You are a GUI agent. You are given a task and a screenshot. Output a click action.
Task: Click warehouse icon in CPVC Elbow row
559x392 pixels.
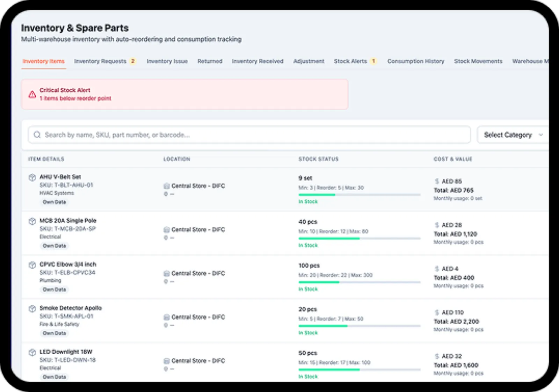click(167, 273)
